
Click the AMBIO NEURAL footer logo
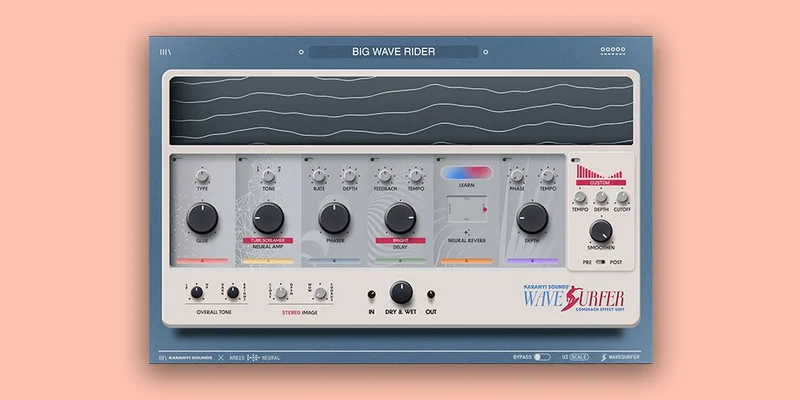(255, 358)
